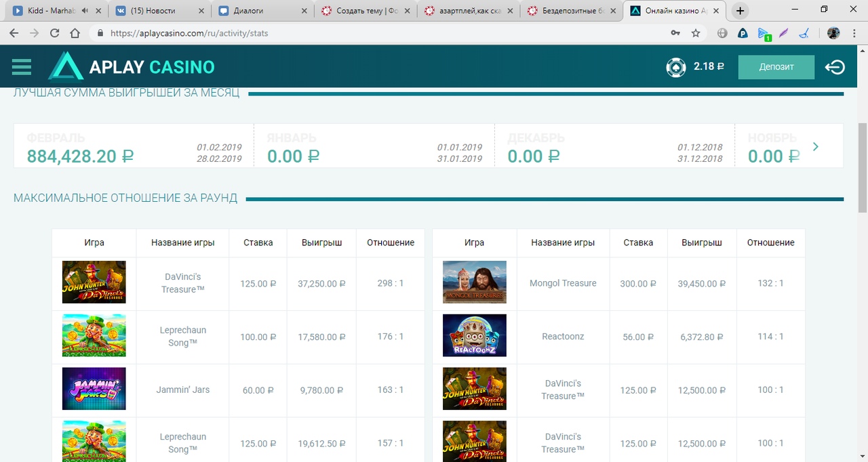Open the extension with green 1 badge

pos(764,33)
